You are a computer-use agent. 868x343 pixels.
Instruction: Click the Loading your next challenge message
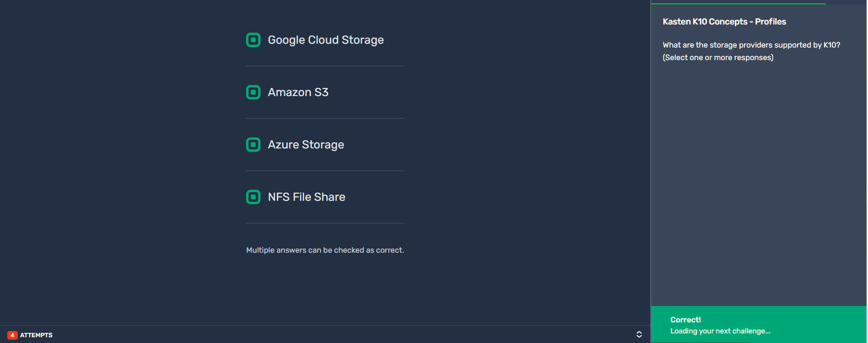[x=720, y=331]
